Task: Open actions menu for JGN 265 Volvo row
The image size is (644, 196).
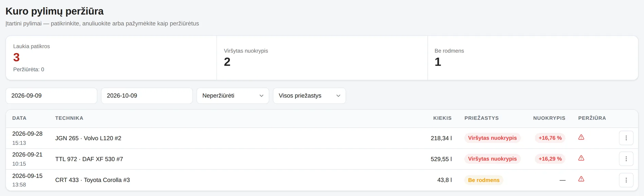Action: pyautogui.click(x=626, y=138)
